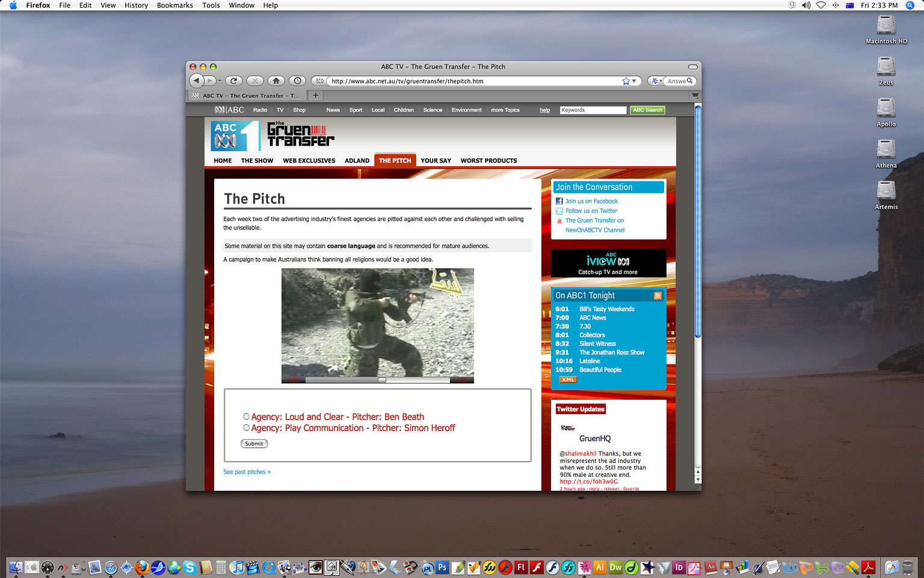Select the ABC TV Gruen Transfer browser tab
This screenshot has height=578, width=924.
pos(247,95)
